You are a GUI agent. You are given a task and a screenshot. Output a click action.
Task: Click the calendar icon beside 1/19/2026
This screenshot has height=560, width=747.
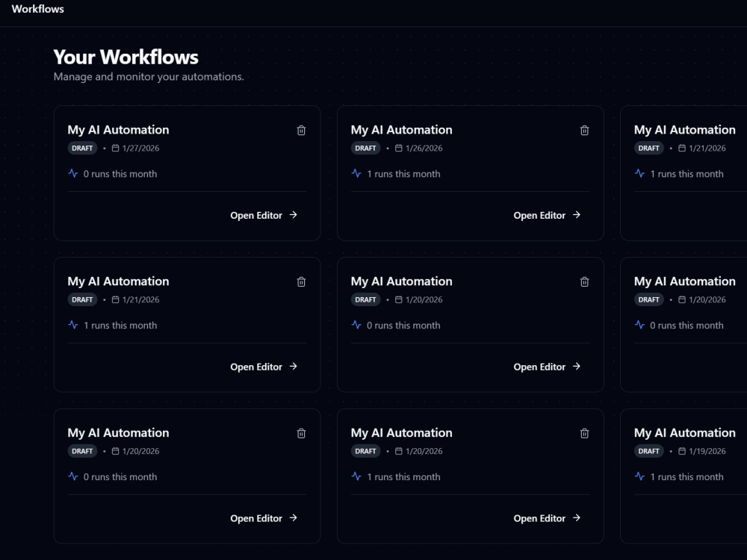pyautogui.click(x=682, y=451)
